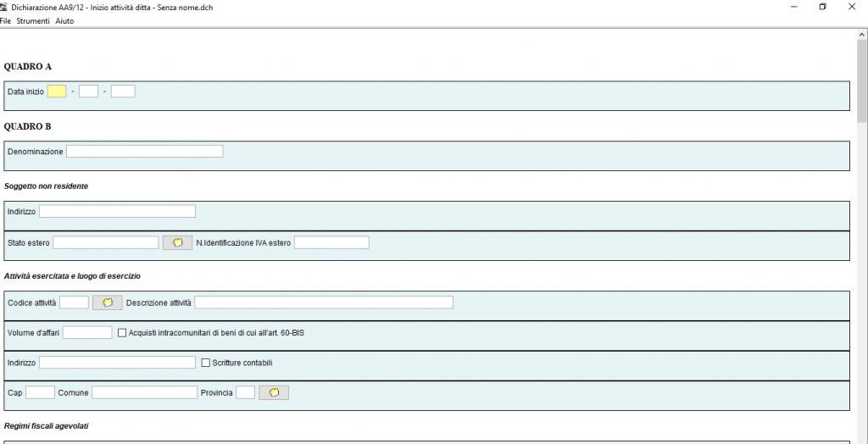Focus the Volume d'affari field
Image resolution: width=868 pixels, height=444 pixels.
tap(87, 333)
